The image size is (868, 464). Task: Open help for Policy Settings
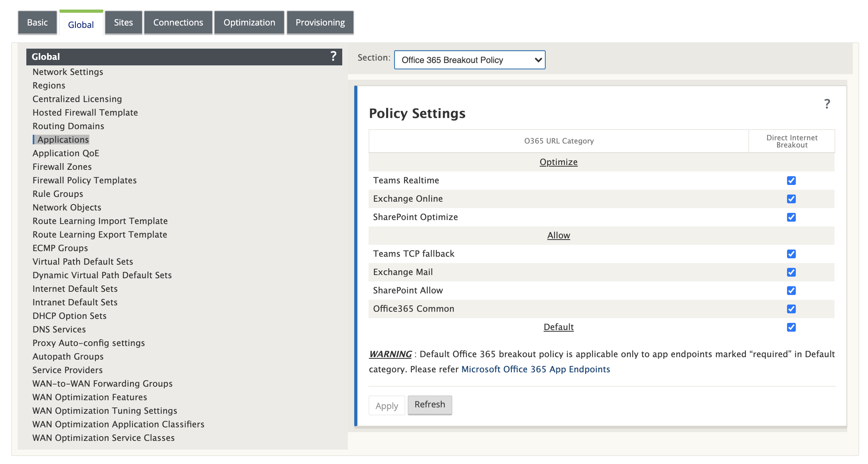tap(827, 104)
